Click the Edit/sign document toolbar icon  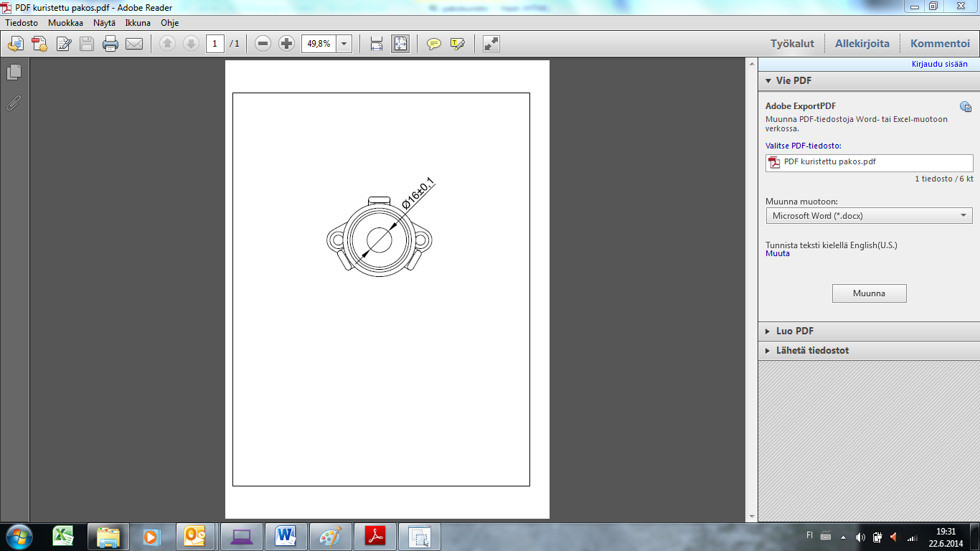point(64,44)
